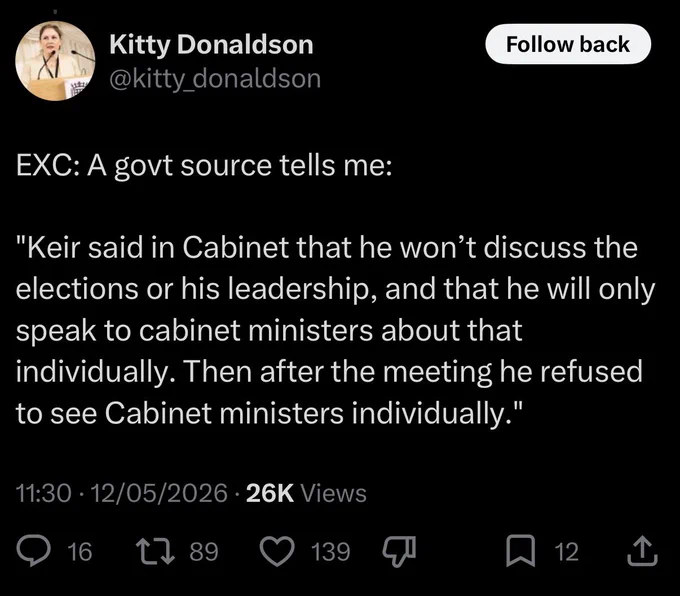
Task: Click the 12/05/2026 date
Action: point(159,494)
